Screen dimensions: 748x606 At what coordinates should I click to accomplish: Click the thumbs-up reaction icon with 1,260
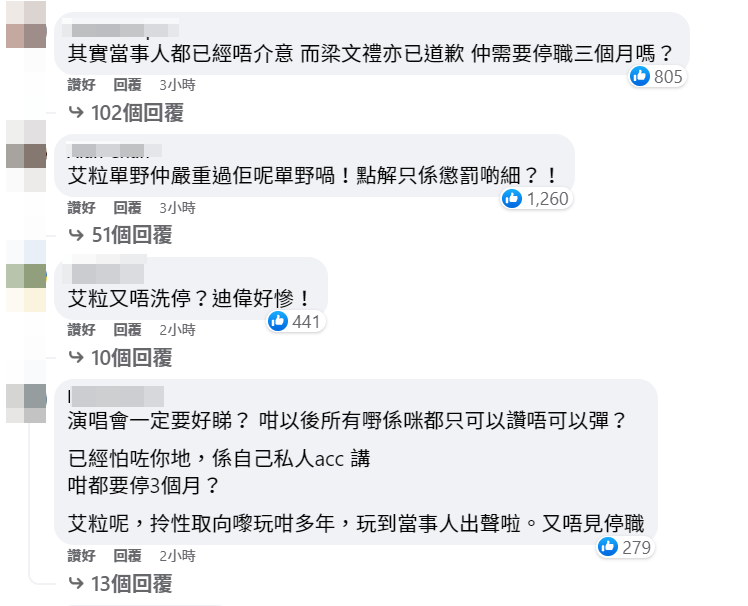click(x=513, y=199)
